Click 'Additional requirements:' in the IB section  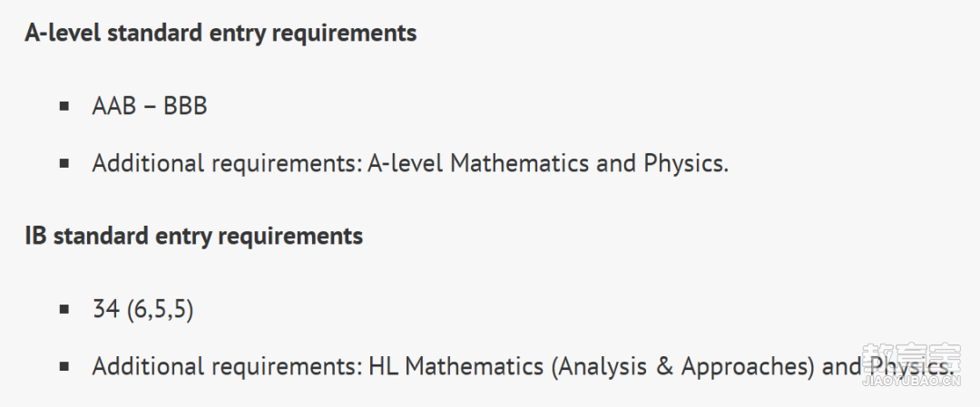click(x=227, y=366)
